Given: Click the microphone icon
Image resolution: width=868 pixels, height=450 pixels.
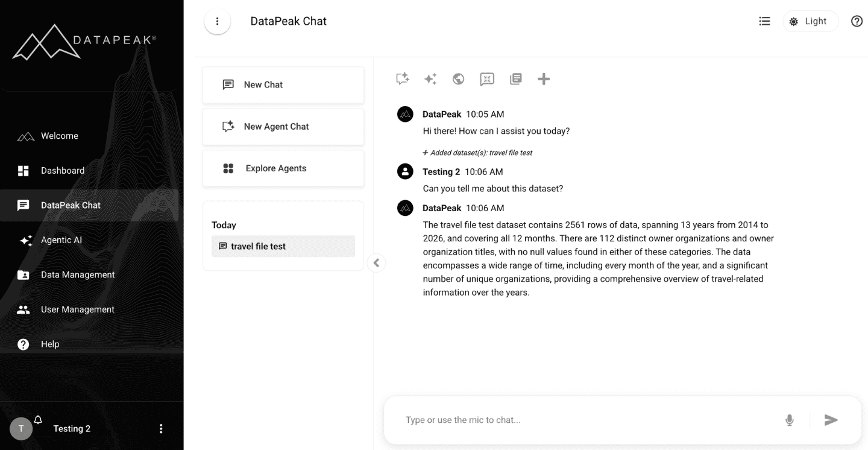Looking at the screenshot, I should coord(790,420).
